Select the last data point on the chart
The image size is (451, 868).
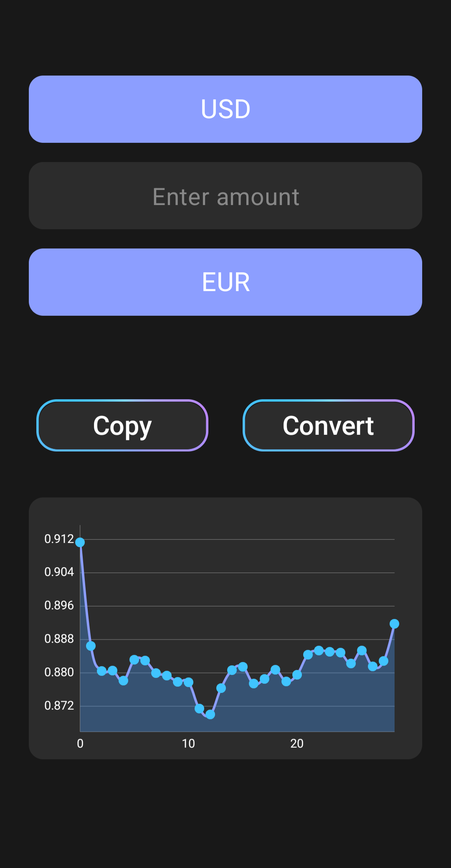click(394, 624)
